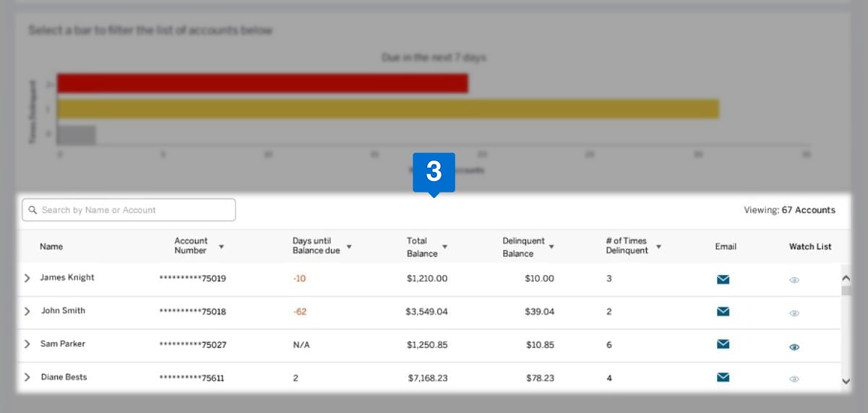Screen dimensions: 868x413
Task: Sort by Total Balance column arrow
Action: [x=445, y=247]
